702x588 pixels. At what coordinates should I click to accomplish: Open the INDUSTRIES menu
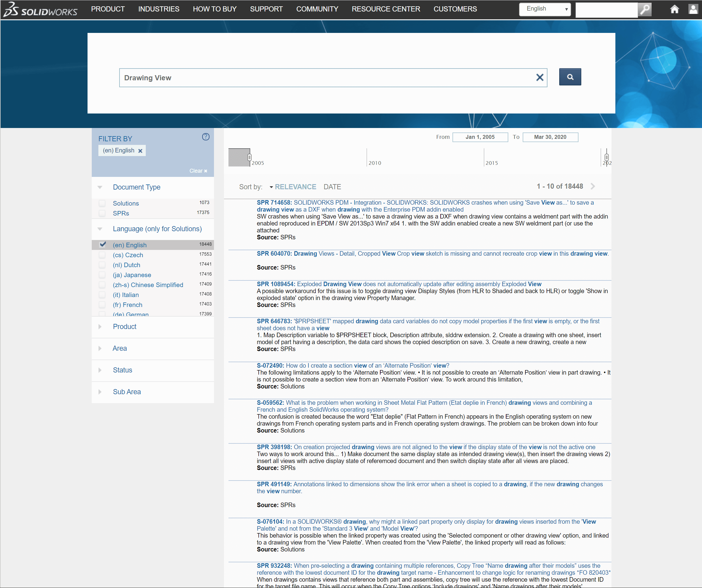(159, 9)
